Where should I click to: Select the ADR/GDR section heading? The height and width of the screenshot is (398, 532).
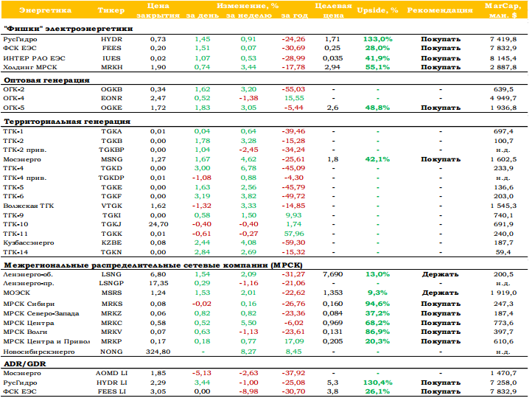coord(25,364)
